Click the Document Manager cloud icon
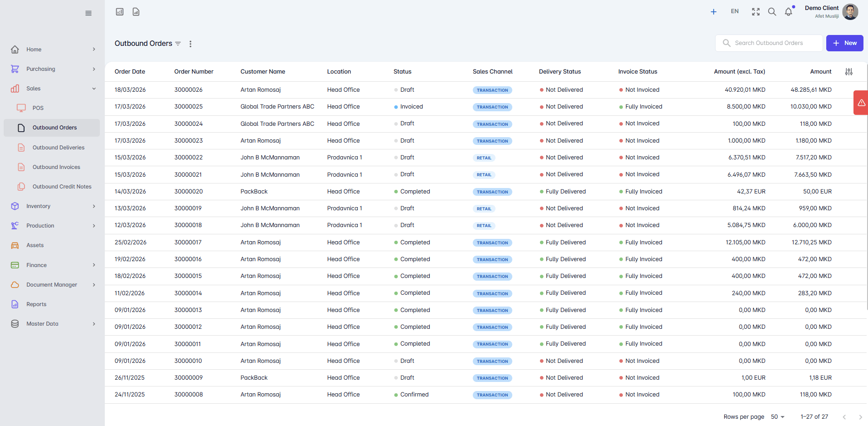 click(x=15, y=285)
